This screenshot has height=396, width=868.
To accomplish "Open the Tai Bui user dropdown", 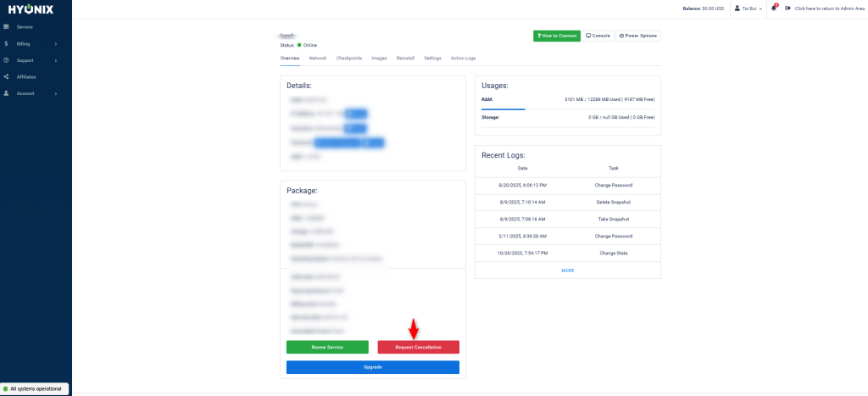I will [748, 8].
